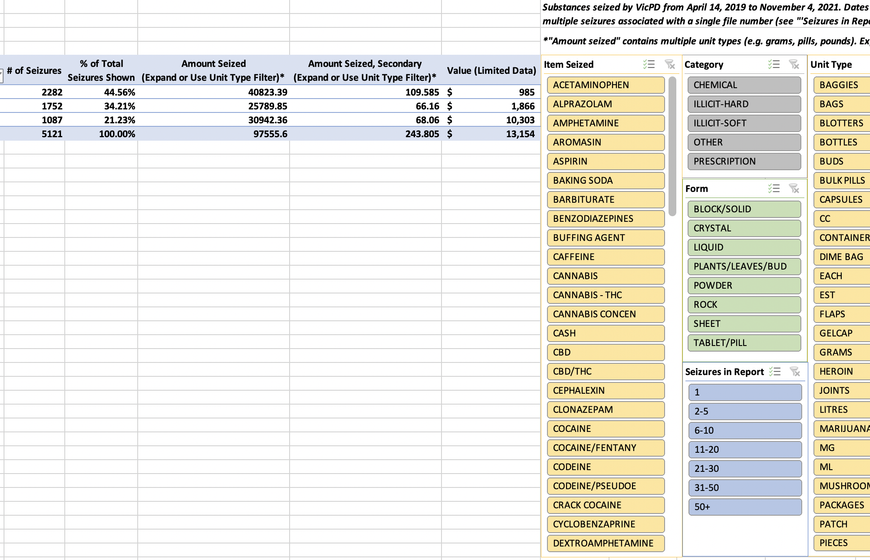Image resolution: width=870 pixels, height=560 pixels.
Task: Clear filter on Item Seized slicer
Action: (x=670, y=64)
